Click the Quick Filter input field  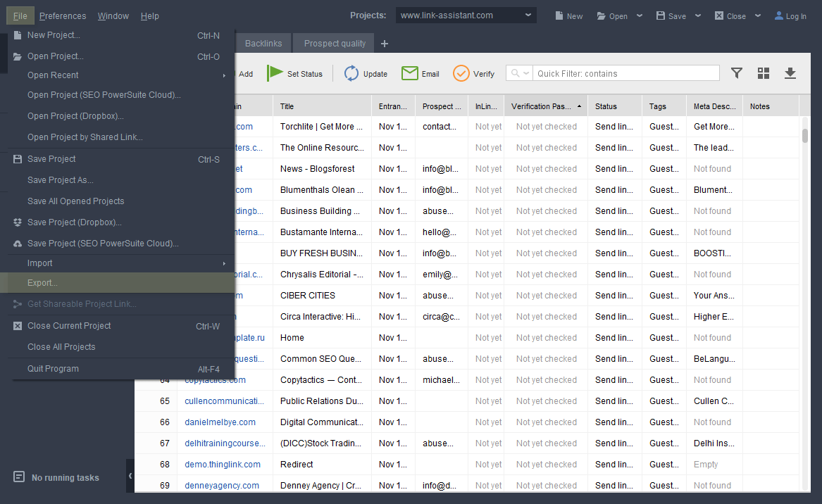coord(625,73)
